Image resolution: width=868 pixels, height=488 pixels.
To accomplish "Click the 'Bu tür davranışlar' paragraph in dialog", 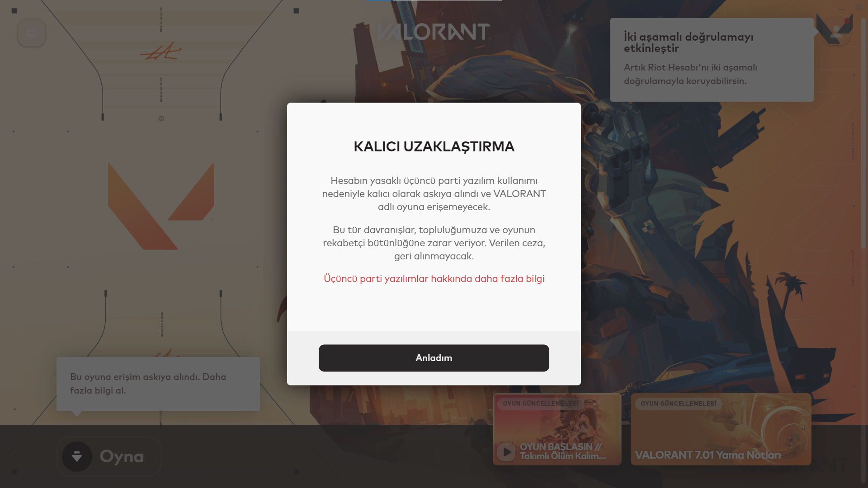I will click(x=434, y=243).
